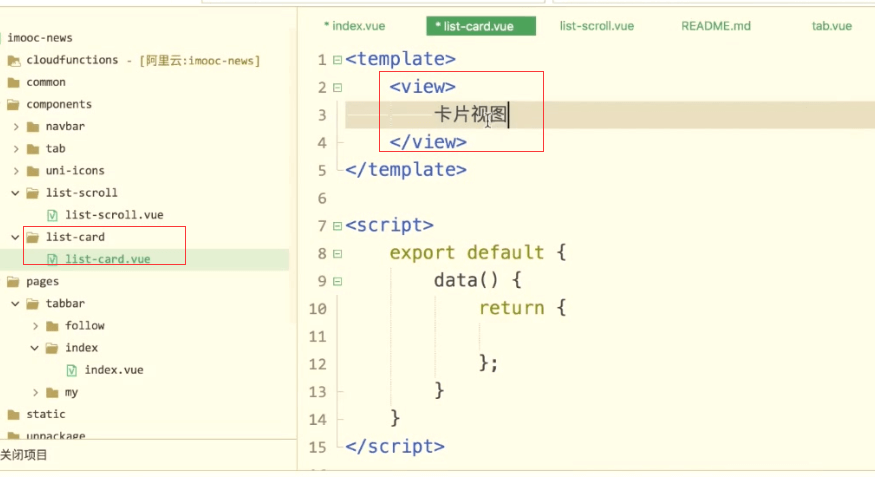Fold the script block at line 7
Screen dimensions: 875x477
tap(338, 226)
